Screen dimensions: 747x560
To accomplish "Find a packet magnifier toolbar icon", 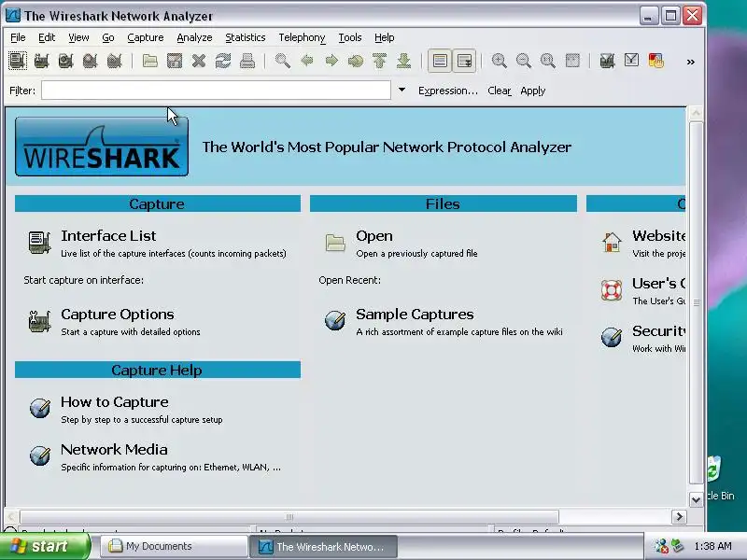I will tap(283, 61).
